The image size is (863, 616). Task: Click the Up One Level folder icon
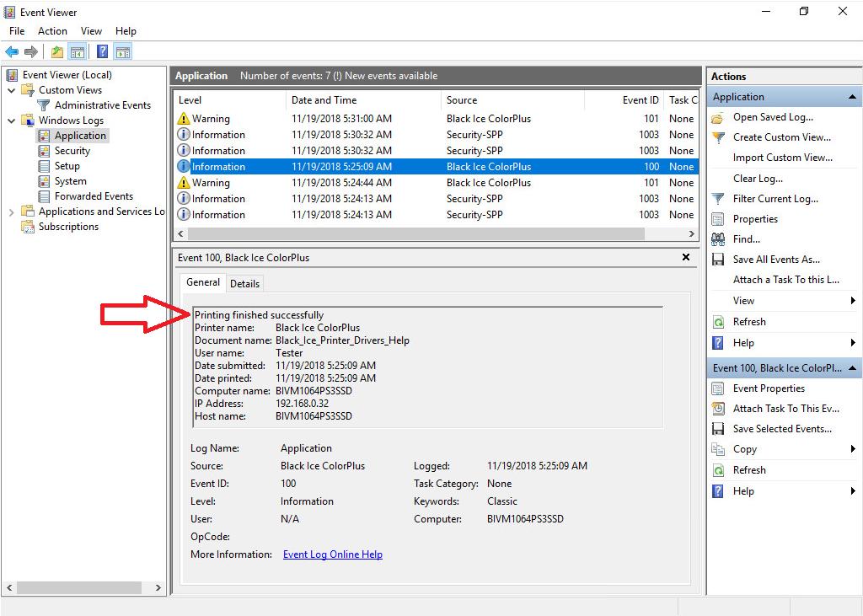tap(56, 52)
